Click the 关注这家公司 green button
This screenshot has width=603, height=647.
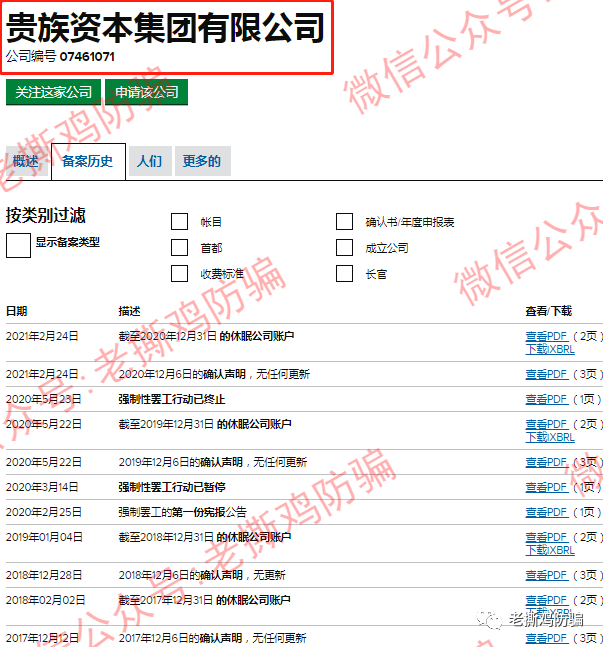pyautogui.click(x=53, y=92)
